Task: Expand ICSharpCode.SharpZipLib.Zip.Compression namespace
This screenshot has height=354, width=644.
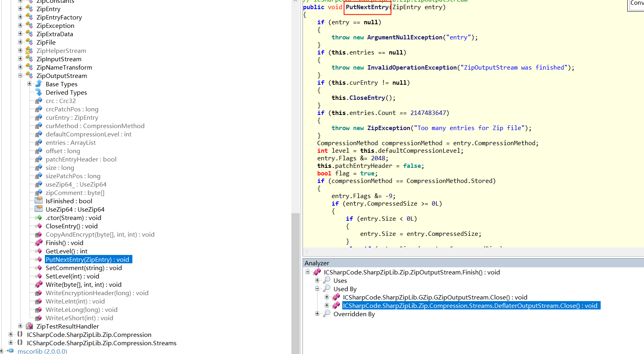Action: tap(11, 335)
